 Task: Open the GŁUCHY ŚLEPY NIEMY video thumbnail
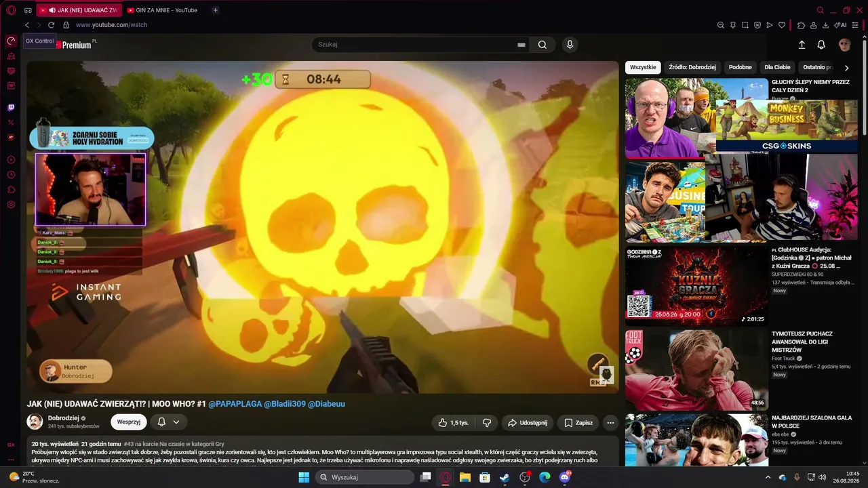[x=696, y=118]
